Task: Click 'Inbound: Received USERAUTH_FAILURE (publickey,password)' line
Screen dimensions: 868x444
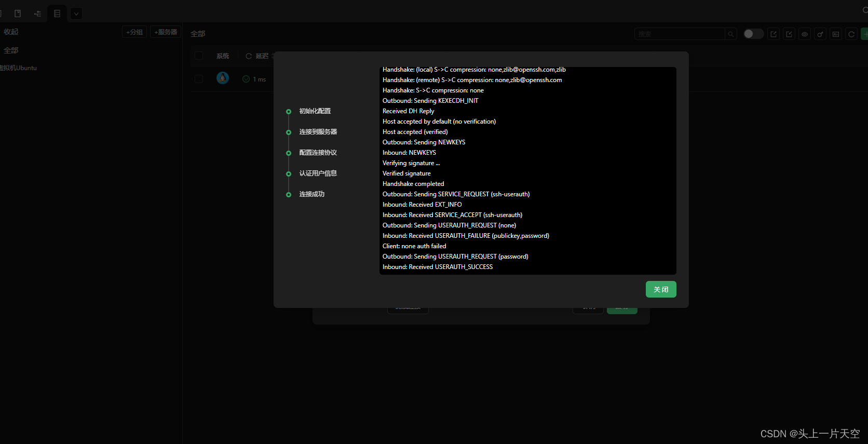Action: click(466, 236)
